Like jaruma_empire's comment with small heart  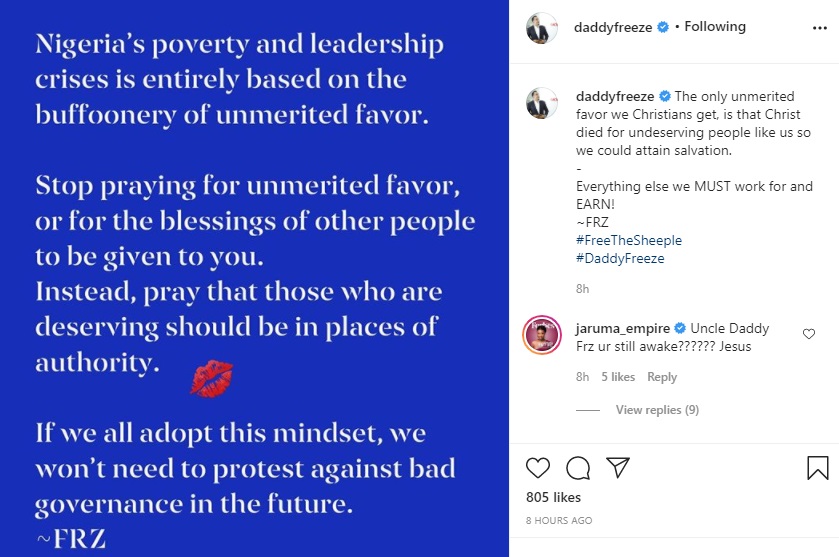(809, 333)
